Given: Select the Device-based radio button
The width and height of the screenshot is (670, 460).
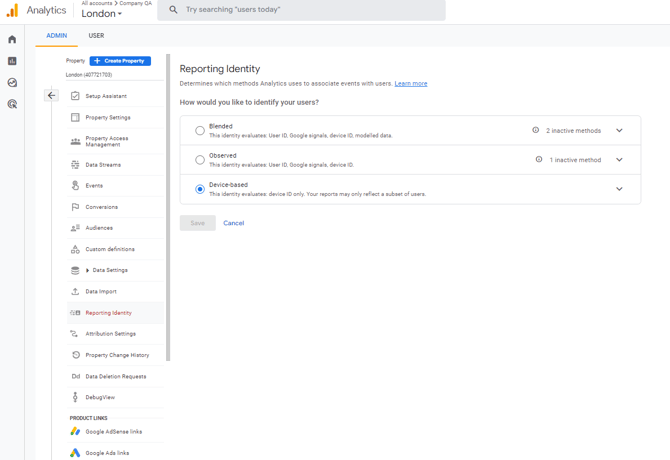Looking at the screenshot, I should click(200, 189).
